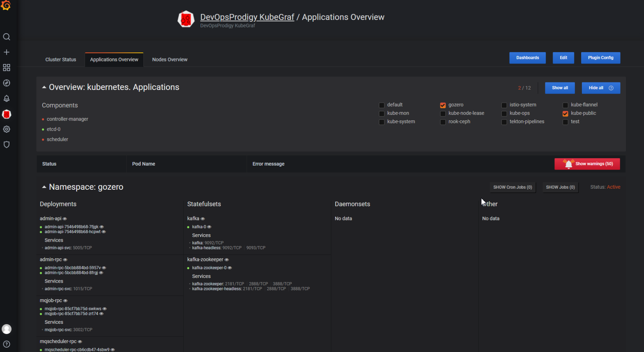The width and height of the screenshot is (644, 352).
Task: Click the KubeGraf logo in header
Action: 186,19
